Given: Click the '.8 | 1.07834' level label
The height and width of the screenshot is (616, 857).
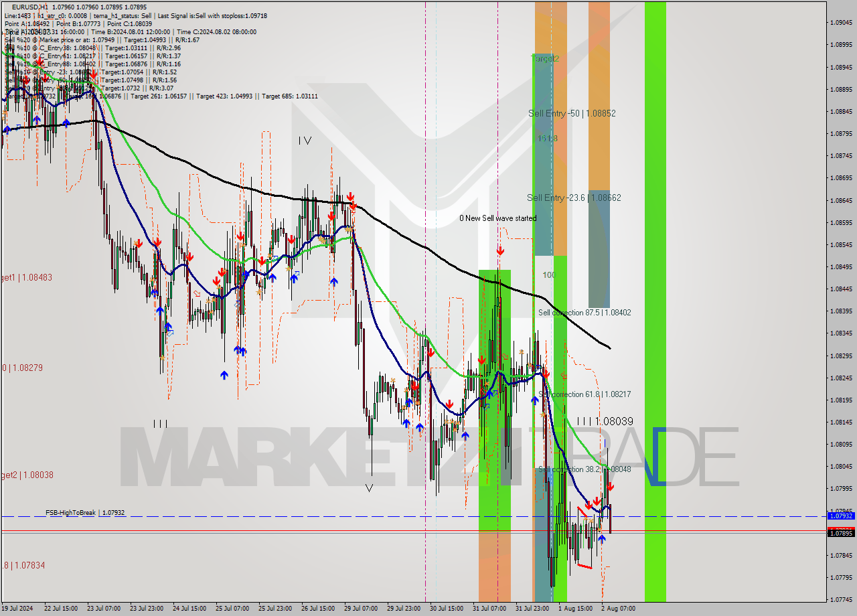Looking at the screenshot, I should click(23, 565).
